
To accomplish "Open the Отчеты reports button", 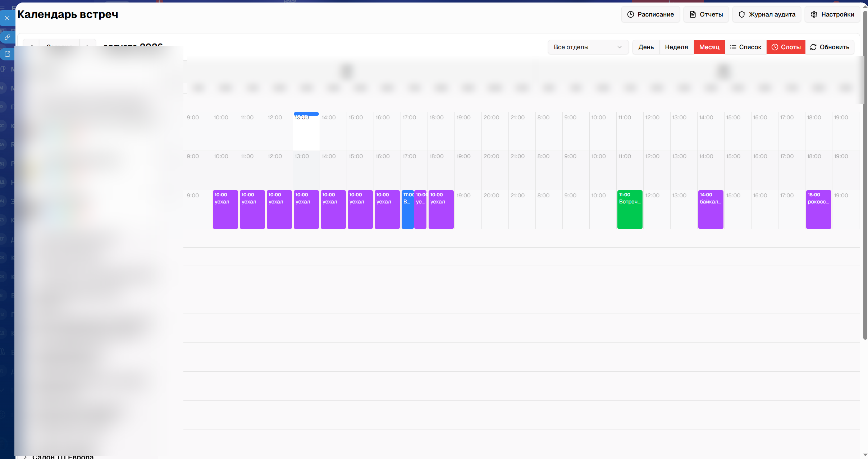I will click(x=706, y=14).
